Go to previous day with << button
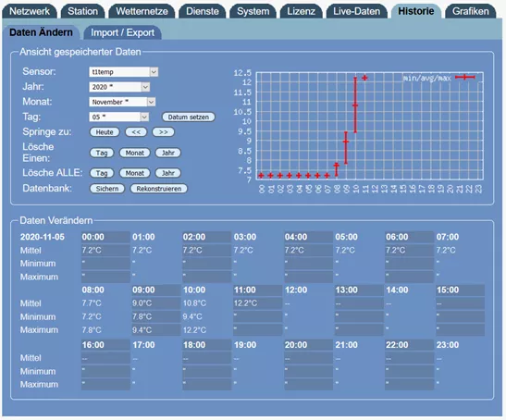 tap(136, 132)
